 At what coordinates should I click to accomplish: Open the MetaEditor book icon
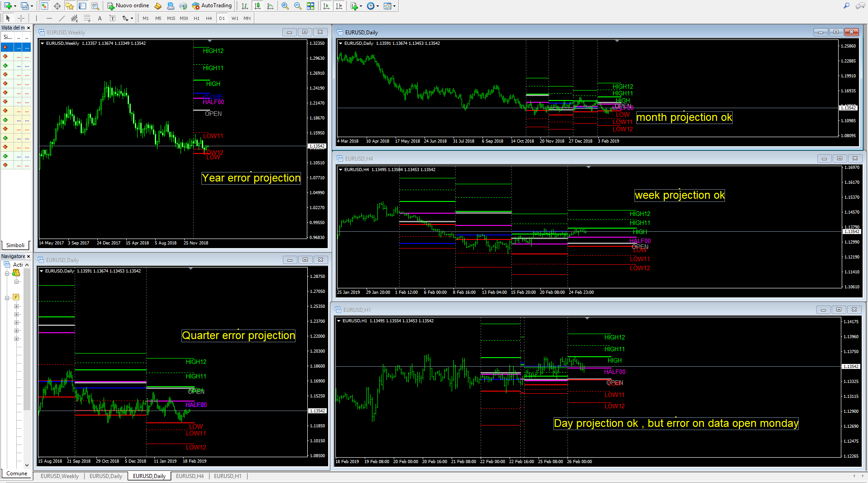point(158,6)
